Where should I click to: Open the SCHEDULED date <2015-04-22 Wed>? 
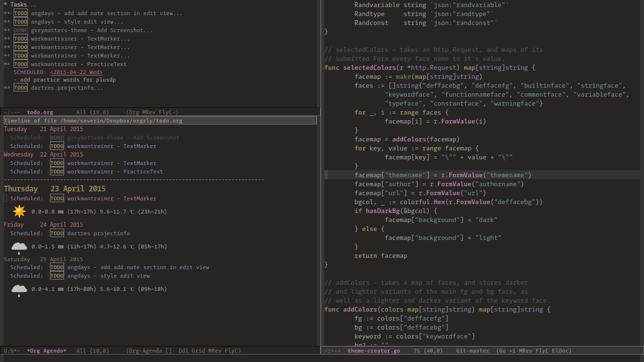[x=76, y=73]
